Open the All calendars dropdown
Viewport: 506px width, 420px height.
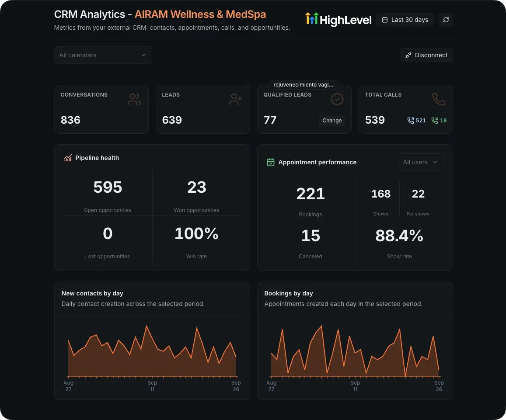point(103,55)
